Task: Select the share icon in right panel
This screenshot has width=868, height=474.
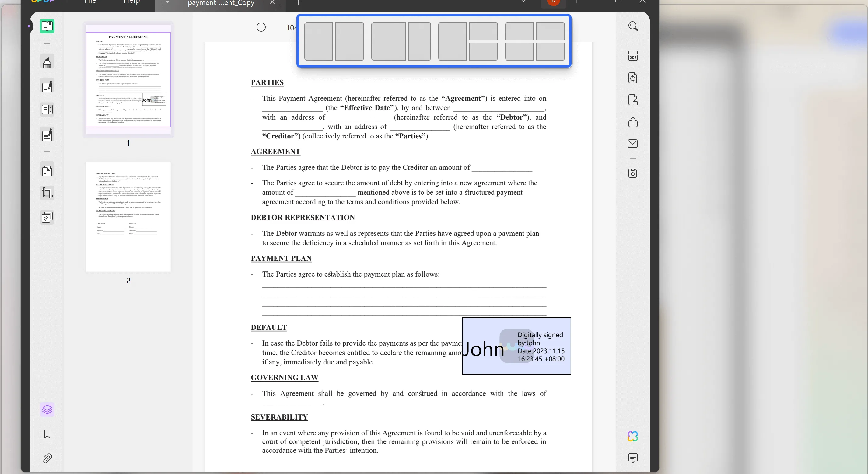Action: [633, 122]
